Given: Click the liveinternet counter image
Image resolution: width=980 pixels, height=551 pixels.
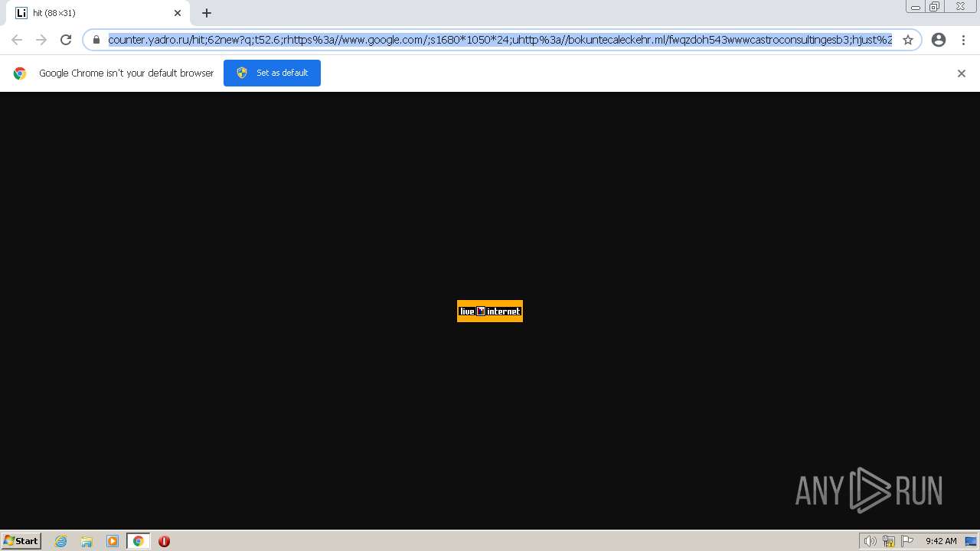Looking at the screenshot, I should point(490,311).
